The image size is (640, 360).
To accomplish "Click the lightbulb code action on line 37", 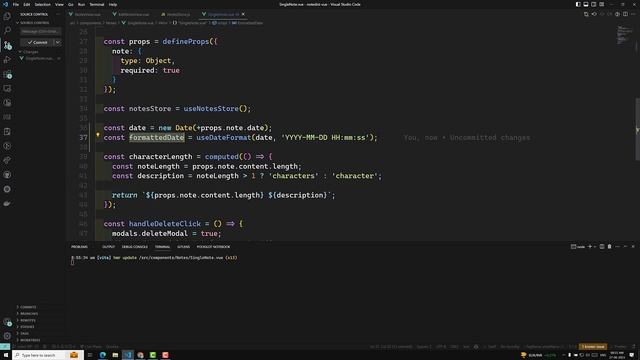I will click(x=98, y=135).
